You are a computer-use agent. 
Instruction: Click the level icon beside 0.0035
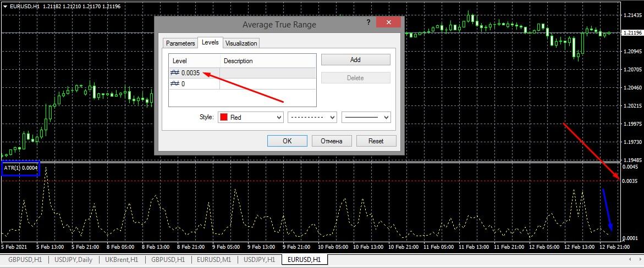(x=174, y=73)
